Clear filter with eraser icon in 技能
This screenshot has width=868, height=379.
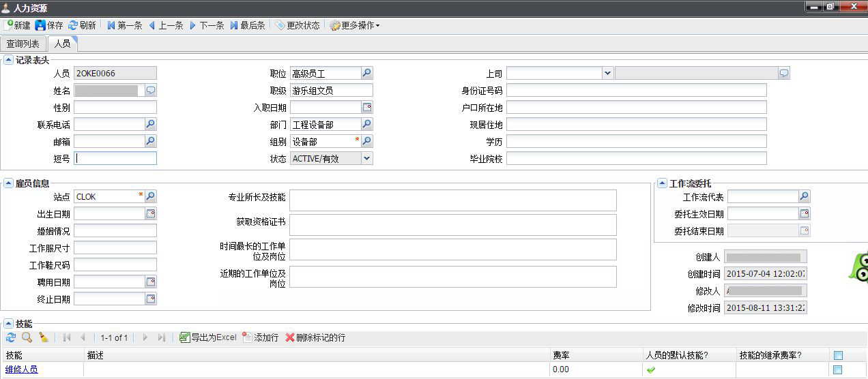tap(44, 337)
